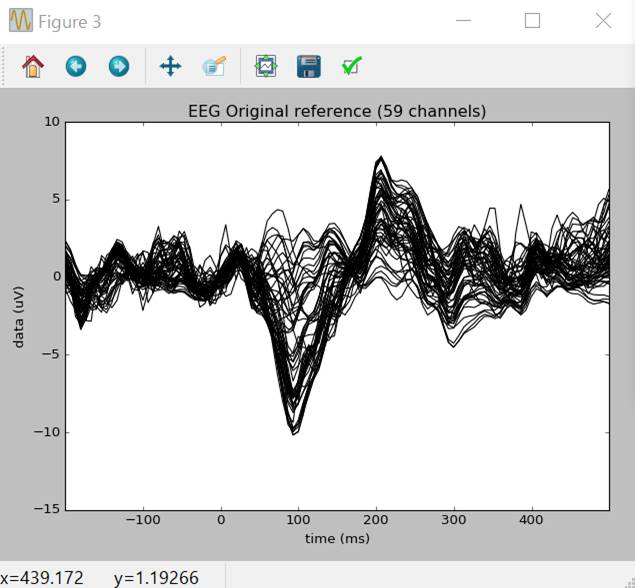Go back to previous view
The image size is (635, 588).
click(x=76, y=67)
